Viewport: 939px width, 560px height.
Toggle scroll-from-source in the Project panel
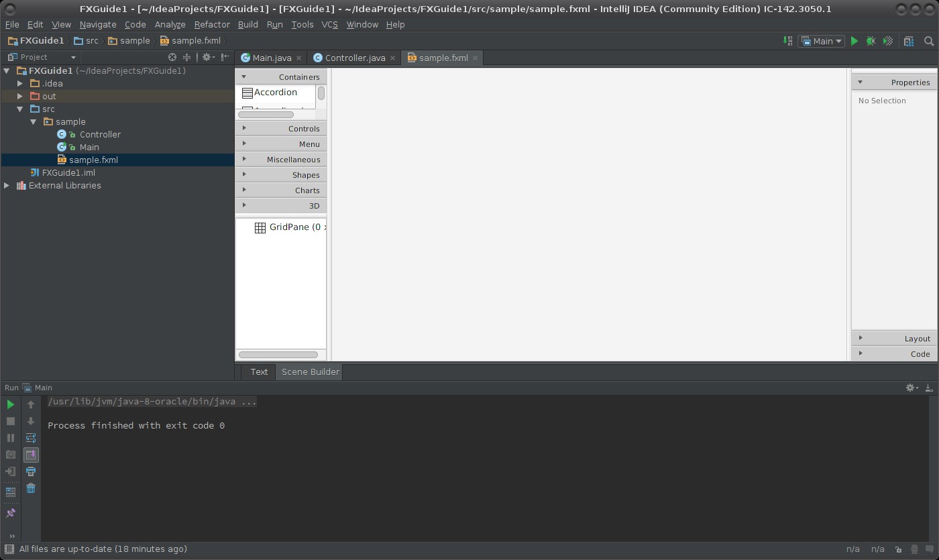tap(172, 57)
